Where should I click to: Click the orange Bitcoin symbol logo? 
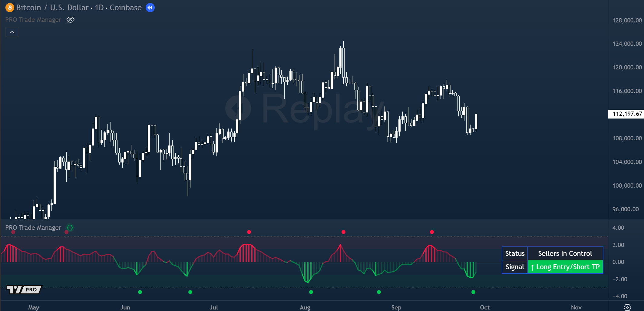pyautogui.click(x=10, y=8)
